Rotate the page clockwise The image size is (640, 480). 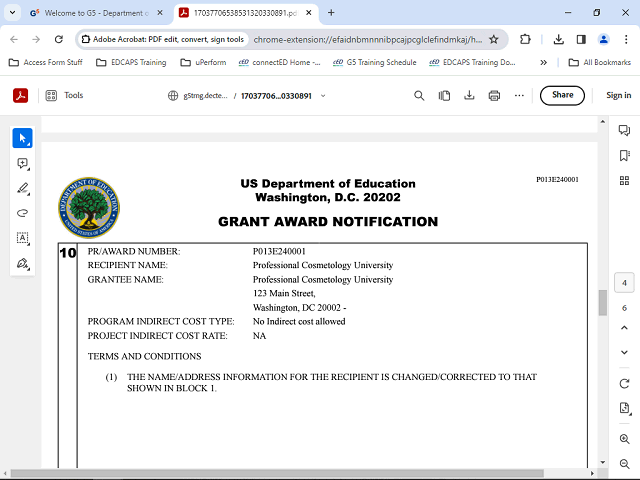pyautogui.click(x=624, y=384)
